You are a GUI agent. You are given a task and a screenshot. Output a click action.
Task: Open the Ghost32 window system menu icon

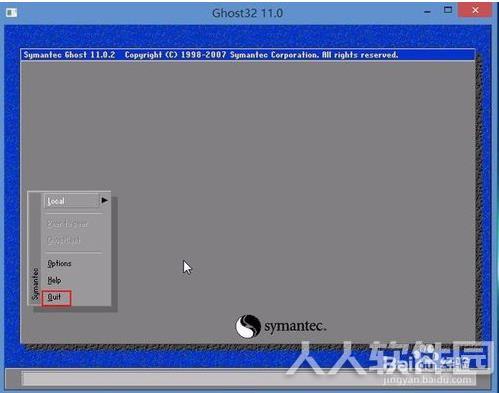11,13
